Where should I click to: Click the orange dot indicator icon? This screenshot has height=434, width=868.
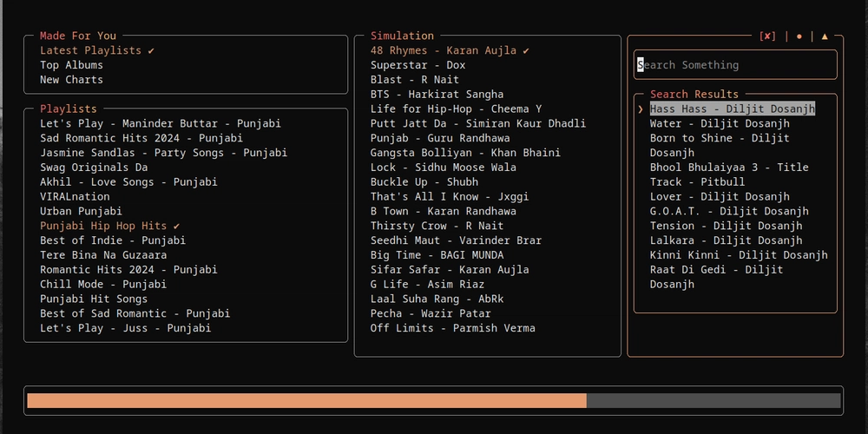(799, 36)
